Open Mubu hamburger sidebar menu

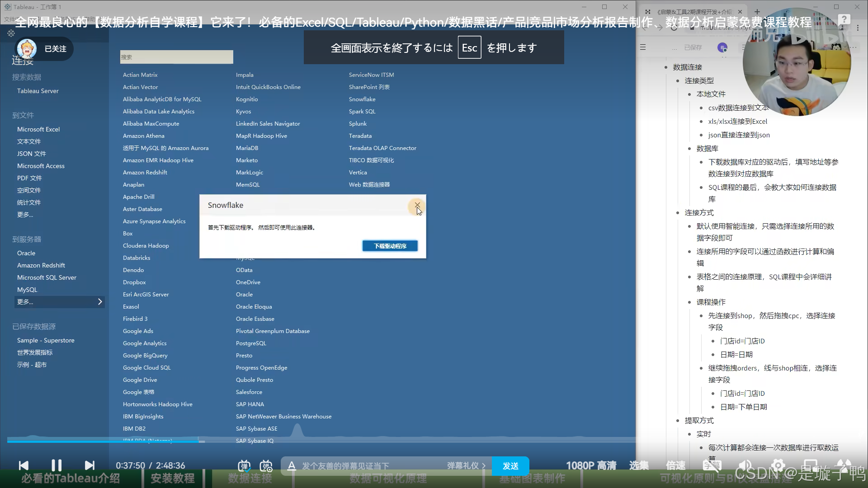pyautogui.click(x=643, y=47)
